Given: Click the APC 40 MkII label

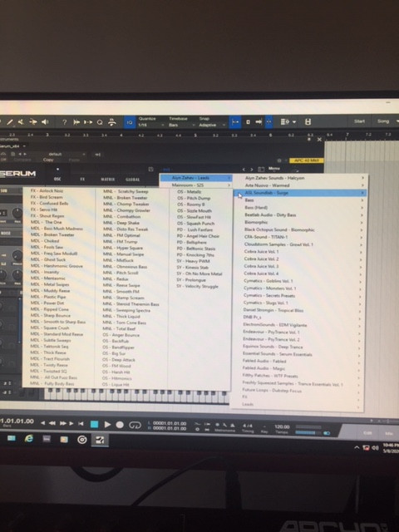Looking at the screenshot, I should (x=307, y=160).
